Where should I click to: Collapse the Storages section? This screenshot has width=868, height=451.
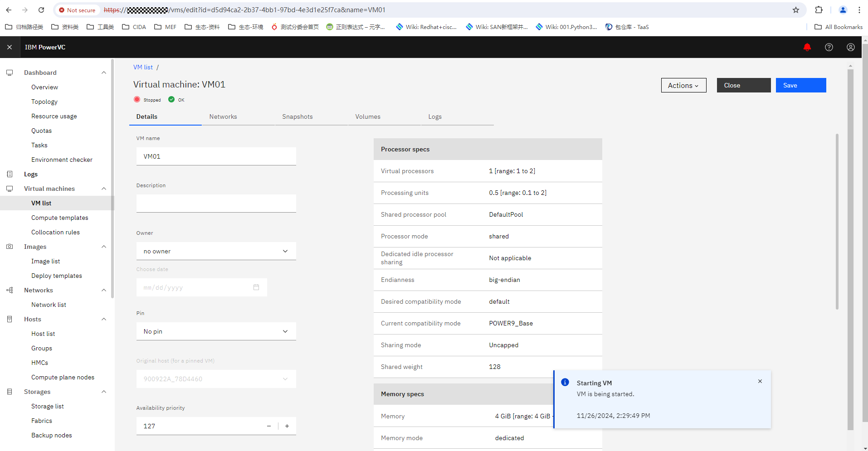click(x=104, y=392)
